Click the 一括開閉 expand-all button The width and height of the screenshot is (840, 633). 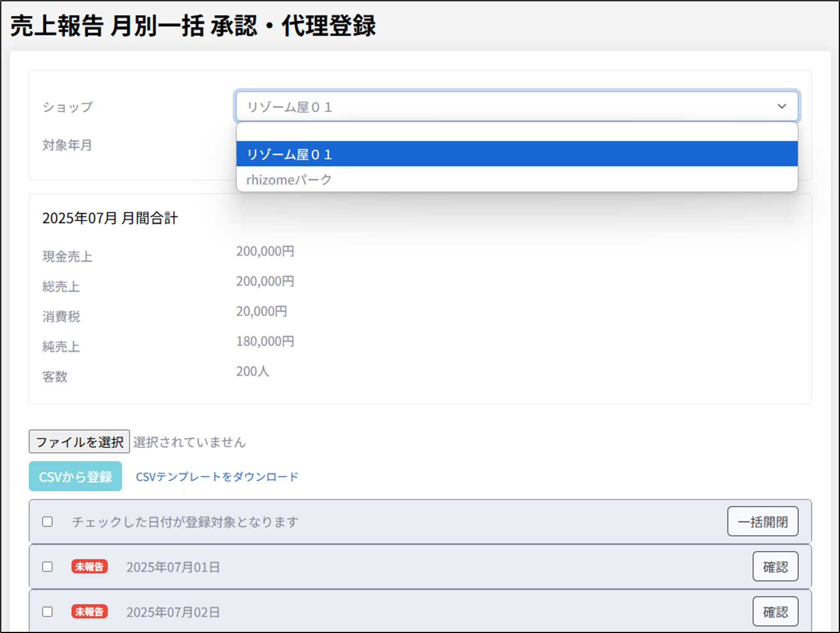click(762, 522)
